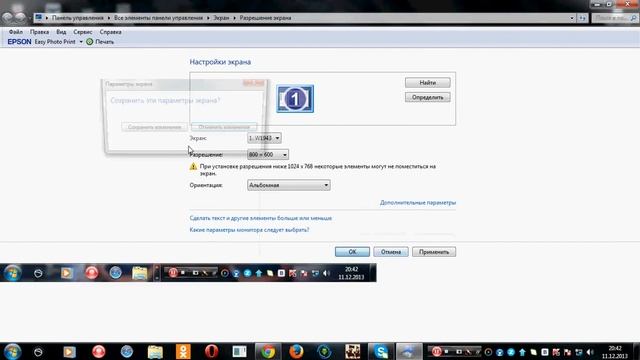Click the volume speaker icon in bottom tray
Screen dimensions: 640x360
click(x=590, y=352)
